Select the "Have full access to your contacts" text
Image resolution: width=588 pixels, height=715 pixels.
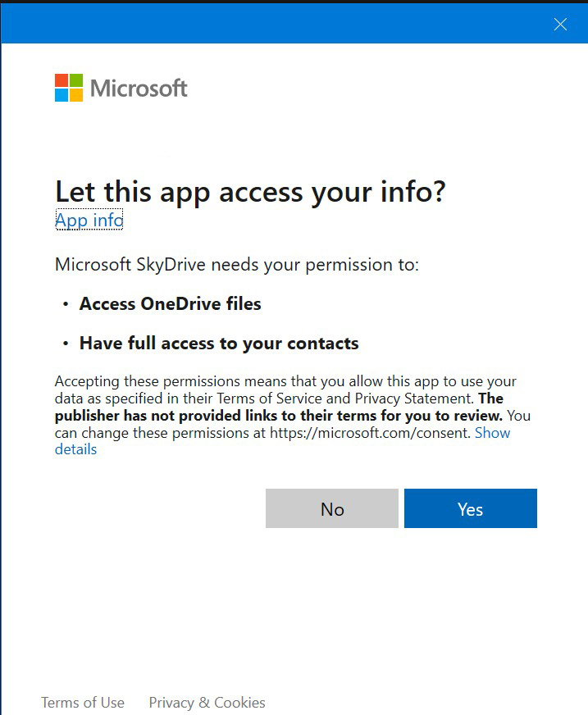219,344
